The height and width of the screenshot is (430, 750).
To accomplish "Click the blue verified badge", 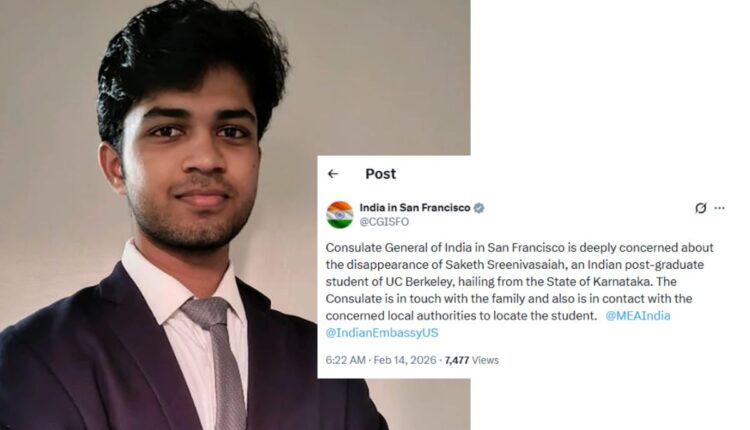I will tap(479, 208).
